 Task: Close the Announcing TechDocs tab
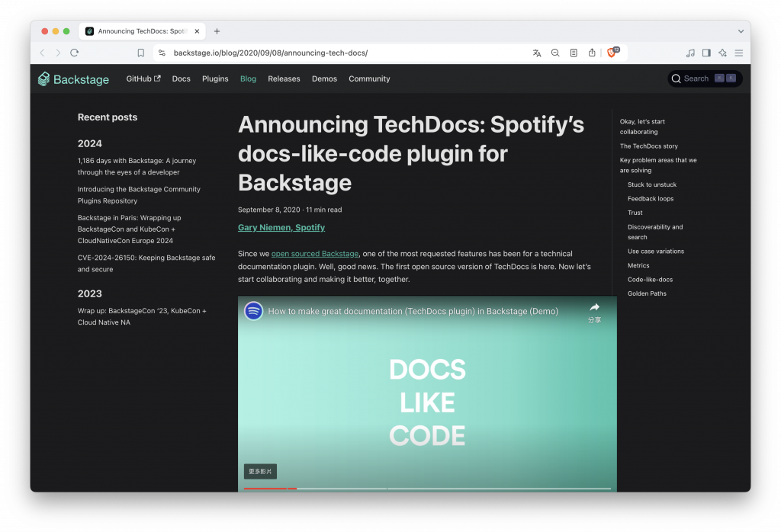click(197, 31)
